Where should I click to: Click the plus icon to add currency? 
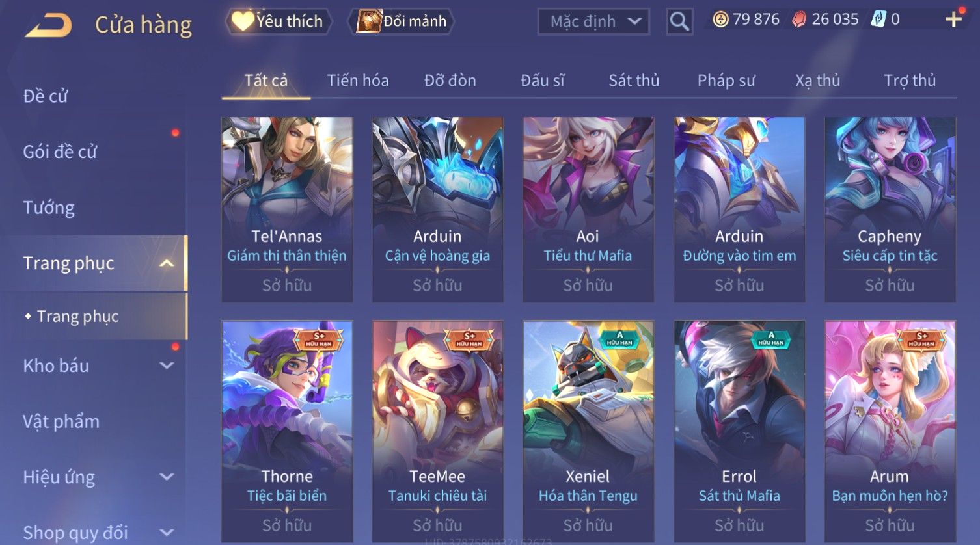[953, 20]
